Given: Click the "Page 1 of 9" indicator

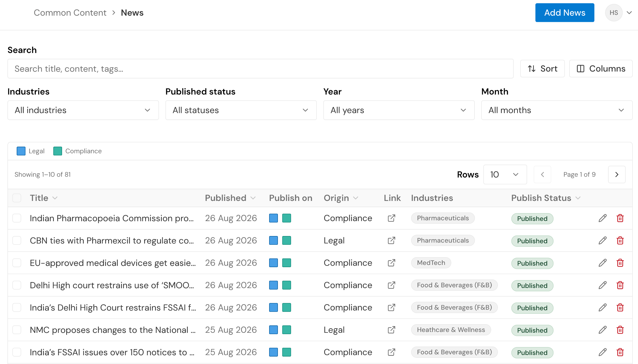Looking at the screenshot, I should (579, 175).
